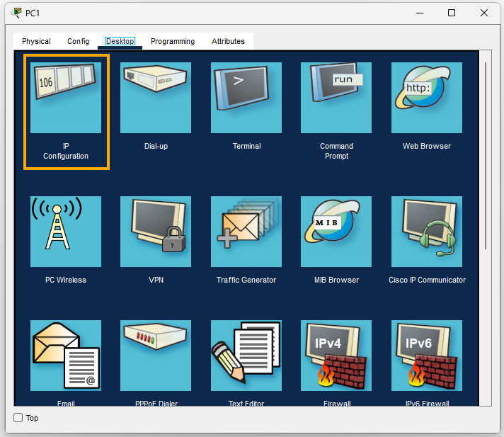Minimize the PC1 window
Viewport: 504px width, 437px height.
click(420, 13)
